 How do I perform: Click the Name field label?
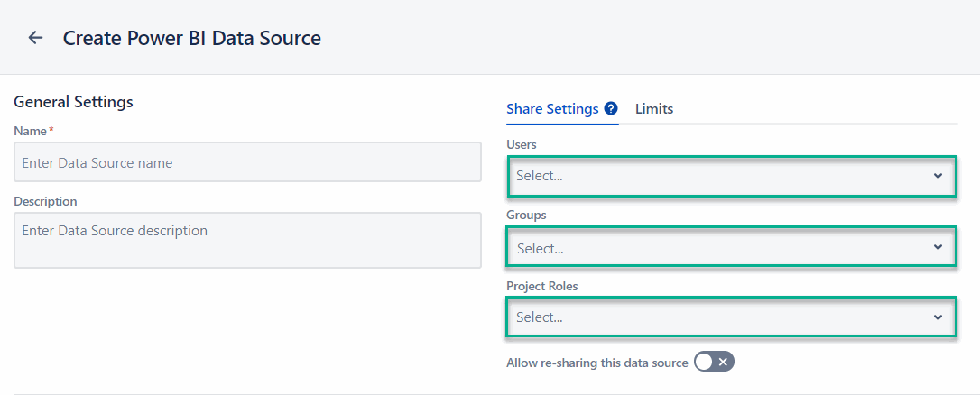tap(31, 131)
